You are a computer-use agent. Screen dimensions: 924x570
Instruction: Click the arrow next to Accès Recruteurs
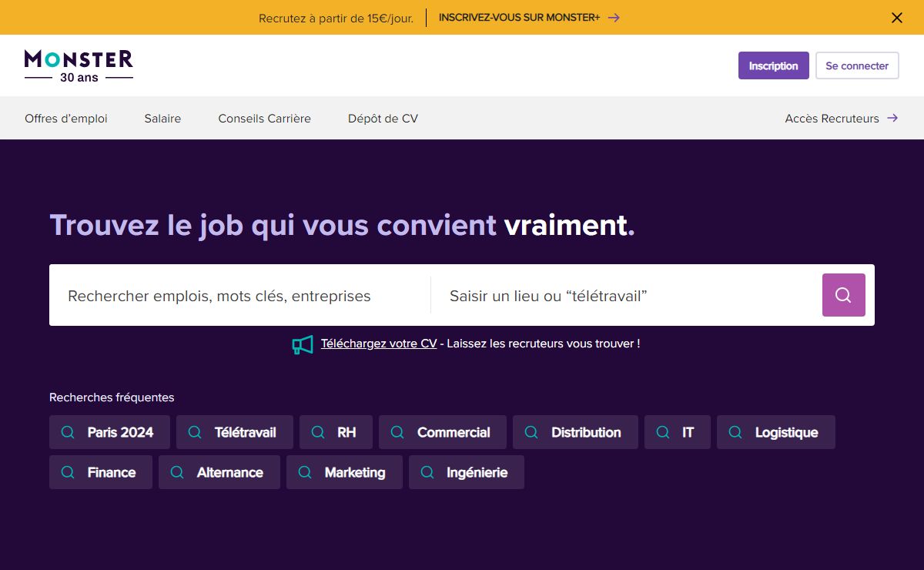point(892,118)
